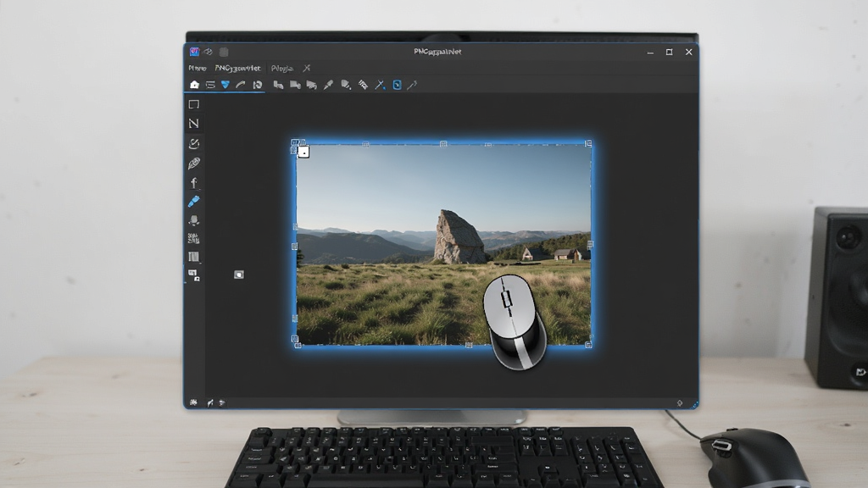Viewport: 868px width, 488px height.
Task: Close the tab using the X in the tab row
Action: pyautogui.click(x=307, y=68)
